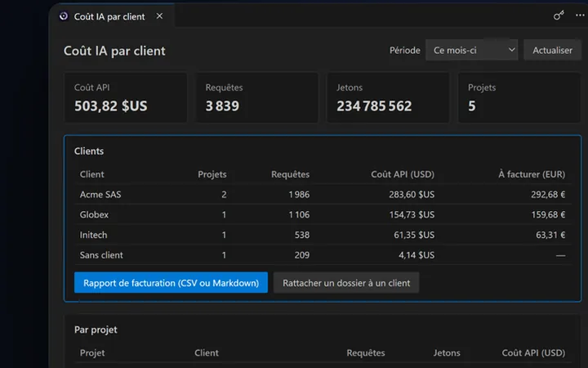
Task: Click the Projets column header in Clients table
Action: pos(212,174)
